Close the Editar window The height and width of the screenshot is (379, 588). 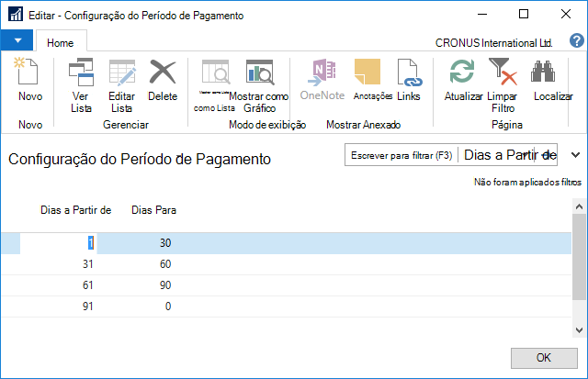[566, 15]
